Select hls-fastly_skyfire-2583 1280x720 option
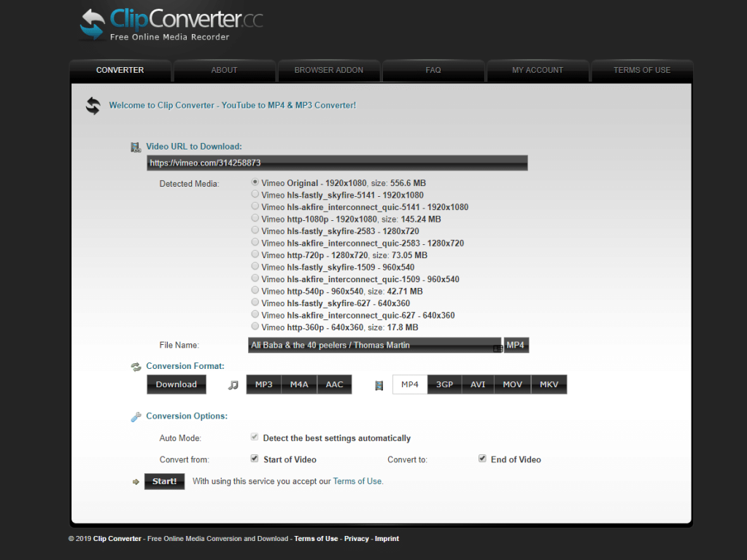This screenshot has width=747, height=560. pyautogui.click(x=255, y=230)
